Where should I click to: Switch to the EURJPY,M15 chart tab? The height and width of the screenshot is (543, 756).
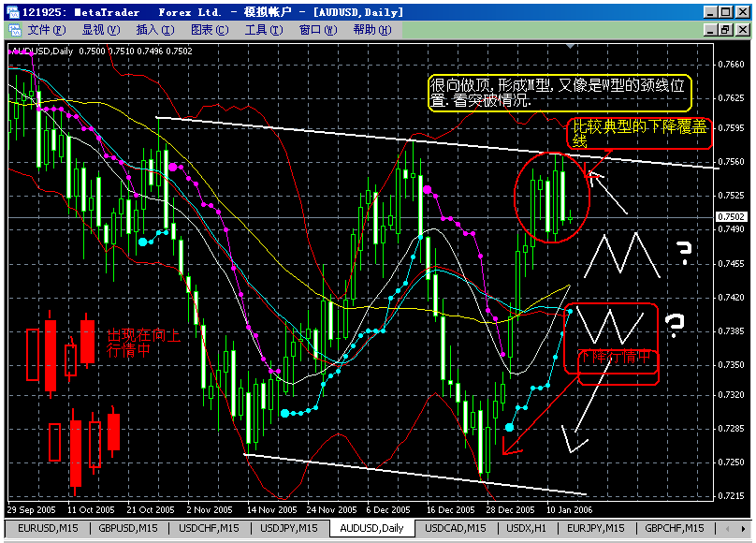(596, 529)
